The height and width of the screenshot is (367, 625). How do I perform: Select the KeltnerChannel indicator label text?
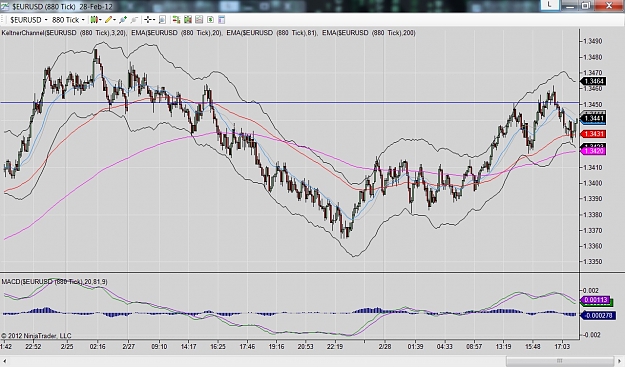coord(64,33)
